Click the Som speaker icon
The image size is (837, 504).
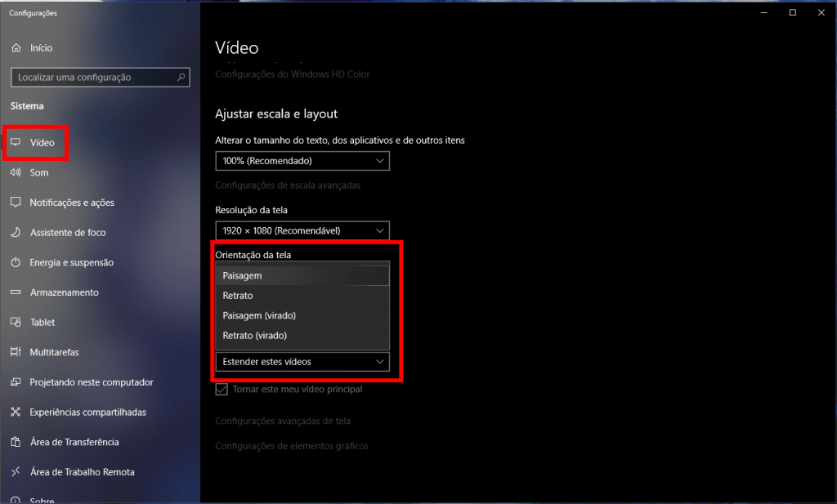point(16,172)
